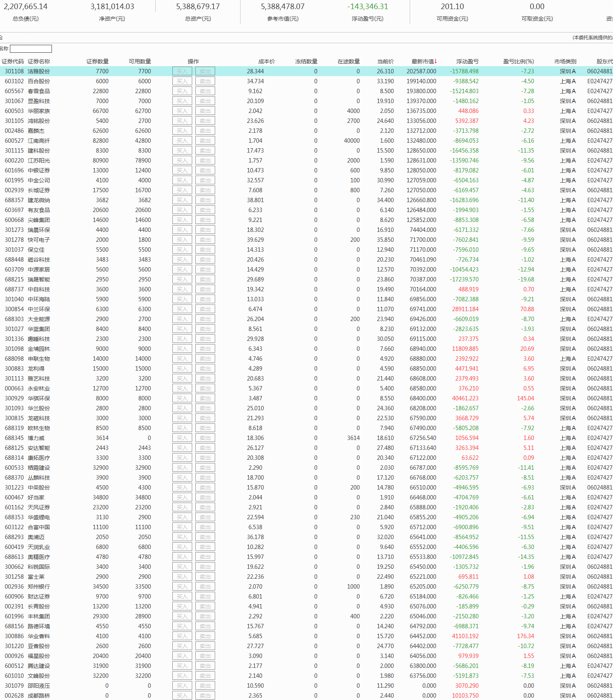Select the 龙利得 stock name
This screenshot has width=613, height=700.
[36, 369]
